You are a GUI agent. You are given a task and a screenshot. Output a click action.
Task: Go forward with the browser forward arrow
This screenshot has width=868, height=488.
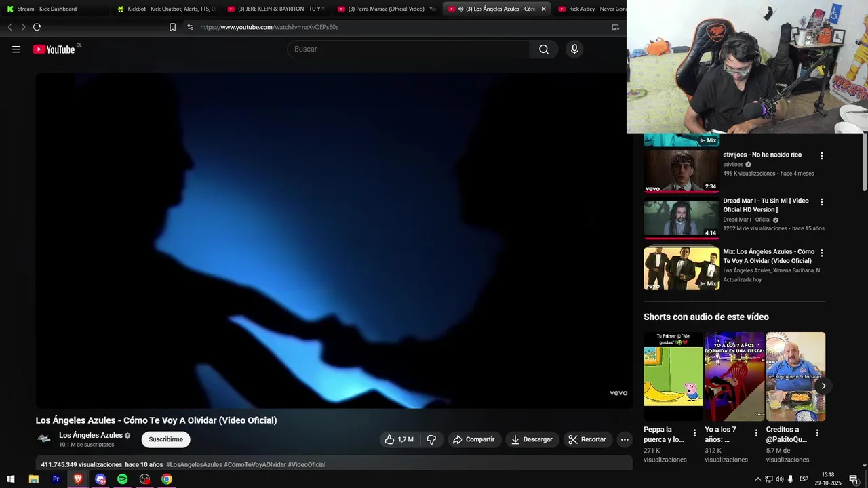(x=23, y=27)
